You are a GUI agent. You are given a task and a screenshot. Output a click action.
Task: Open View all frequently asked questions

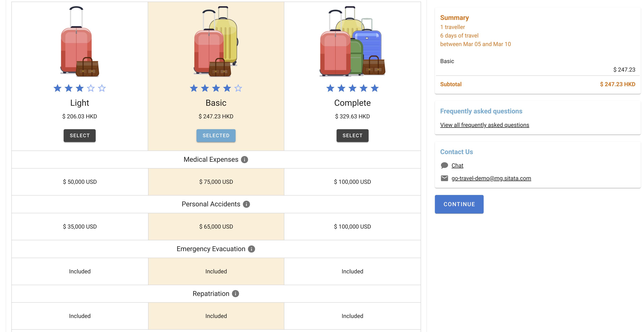485,125
